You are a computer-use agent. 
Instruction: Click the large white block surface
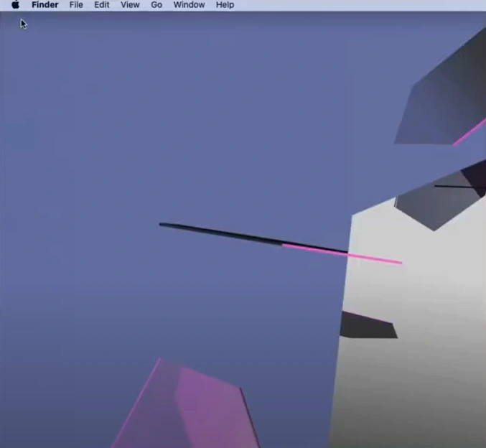tap(416, 373)
